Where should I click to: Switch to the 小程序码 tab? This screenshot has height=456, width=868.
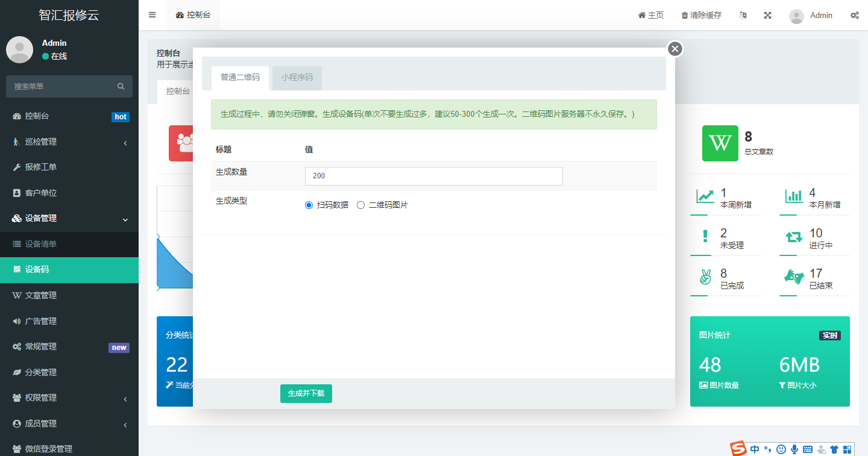297,78
